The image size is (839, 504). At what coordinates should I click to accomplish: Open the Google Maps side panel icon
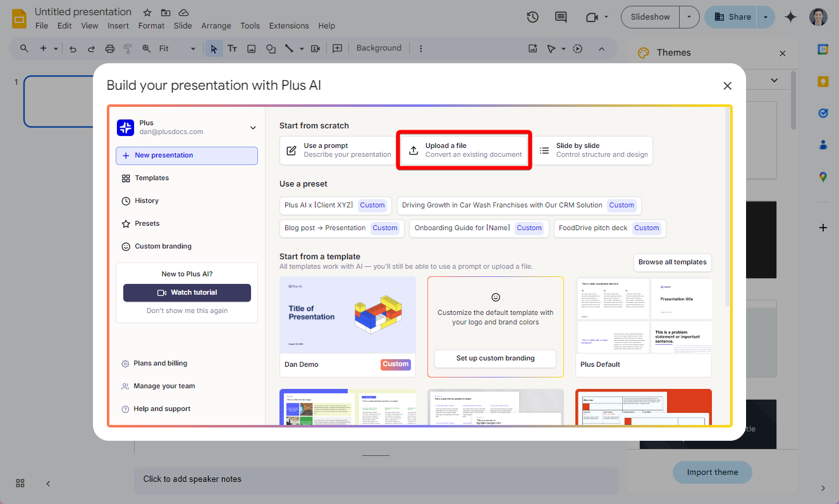coord(823,177)
